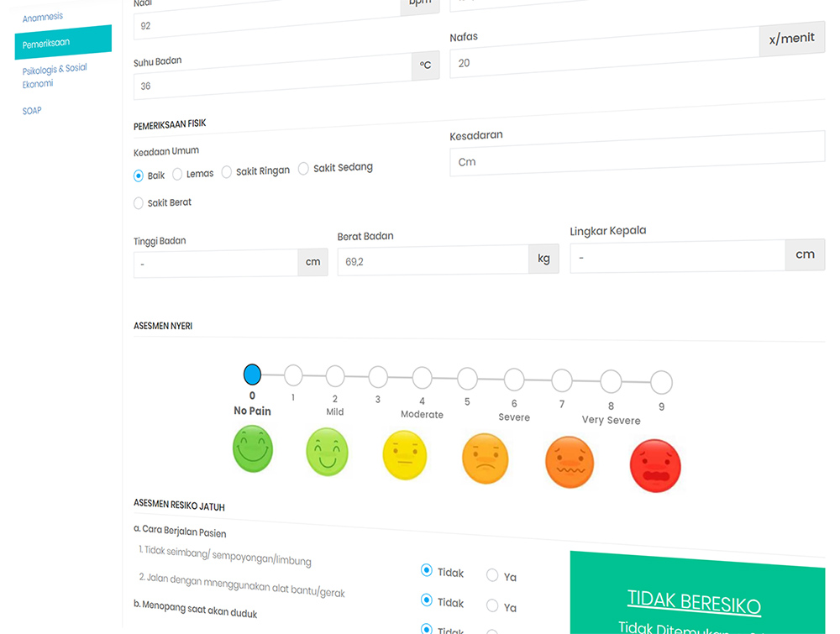The width and height of the screenshot is (840, 634).
Task: Select the red worst pain face
Action: pyautogui.click(x=655, y=466)
